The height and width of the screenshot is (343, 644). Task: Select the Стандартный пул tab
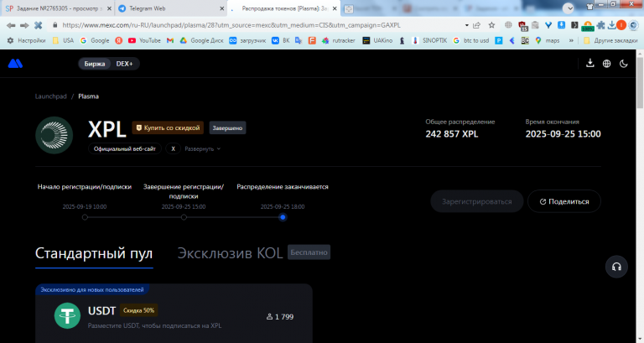pos(94,253)
